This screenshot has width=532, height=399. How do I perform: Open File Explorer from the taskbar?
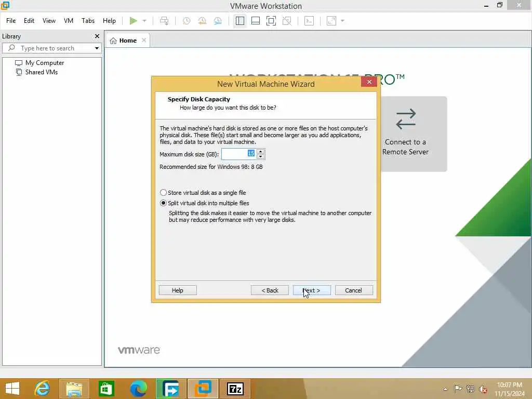coord(74,389)
